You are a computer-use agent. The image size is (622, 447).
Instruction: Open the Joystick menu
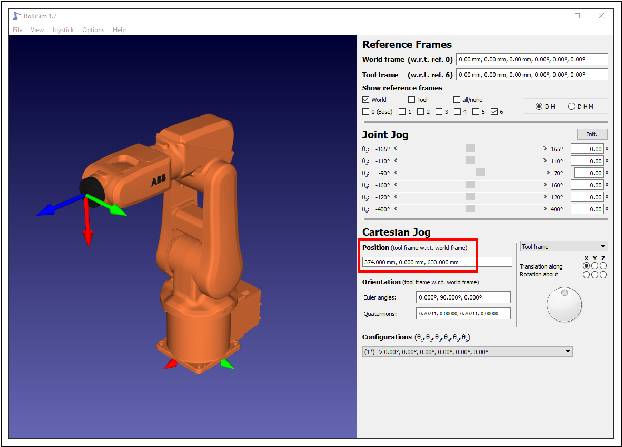tap(62, 30)
